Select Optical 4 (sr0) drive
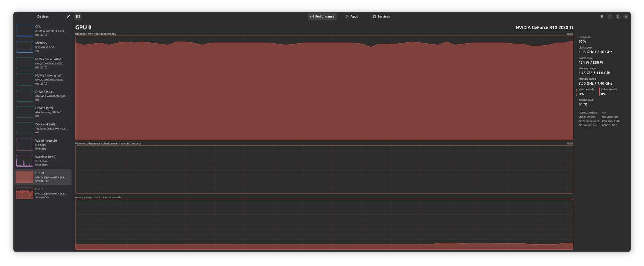The image size is (644, 266). (43, 128)
